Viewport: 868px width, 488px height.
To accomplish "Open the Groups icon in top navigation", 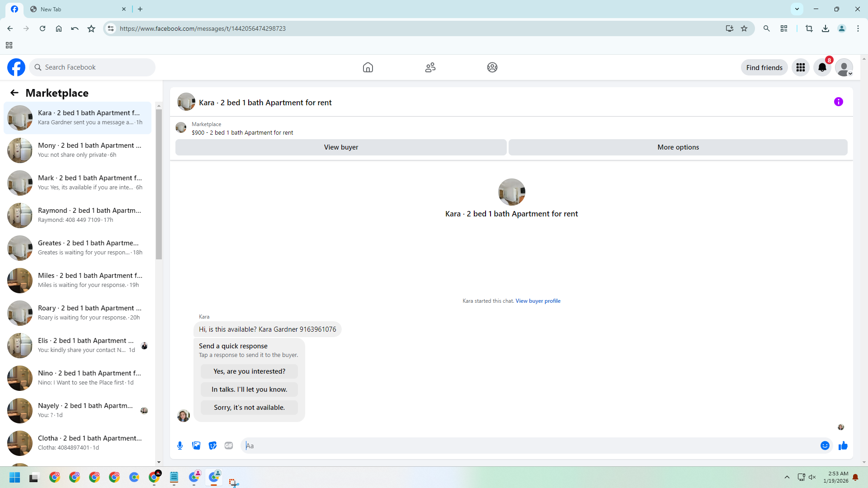I will point(492,67).
